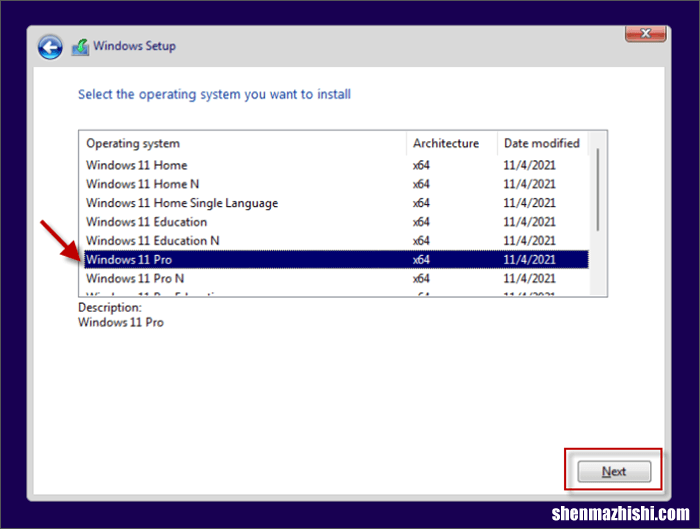Click the Operating system column header
Viewport: 700px width, 529px height.
243,143
